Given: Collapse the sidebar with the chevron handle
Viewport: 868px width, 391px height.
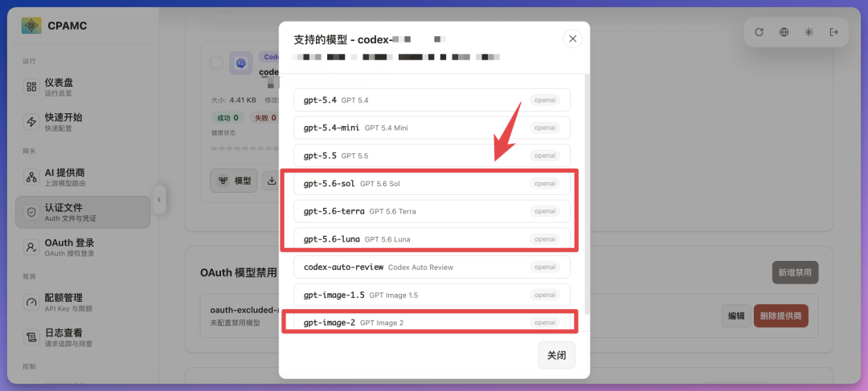Looking at the screenshot, I should click(159, 200).
